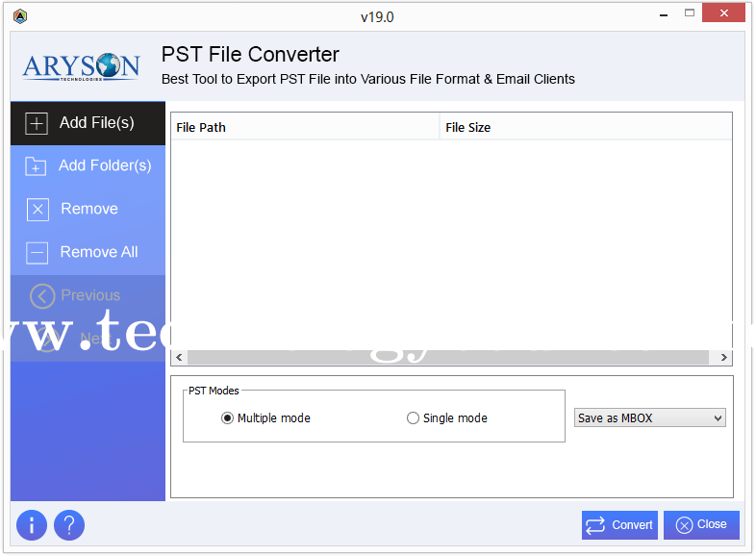Click the Add File(s) label

pyautogui.click(x=97, y=123)
